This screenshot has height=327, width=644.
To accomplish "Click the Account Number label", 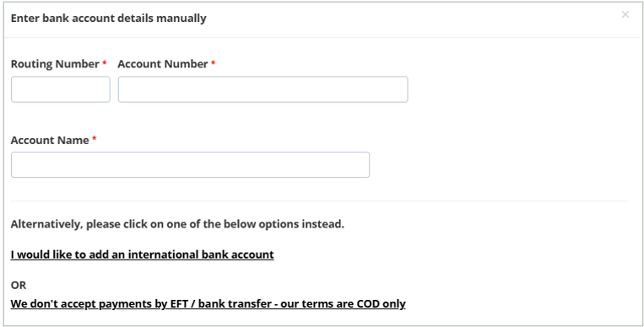I will (163, 64).
